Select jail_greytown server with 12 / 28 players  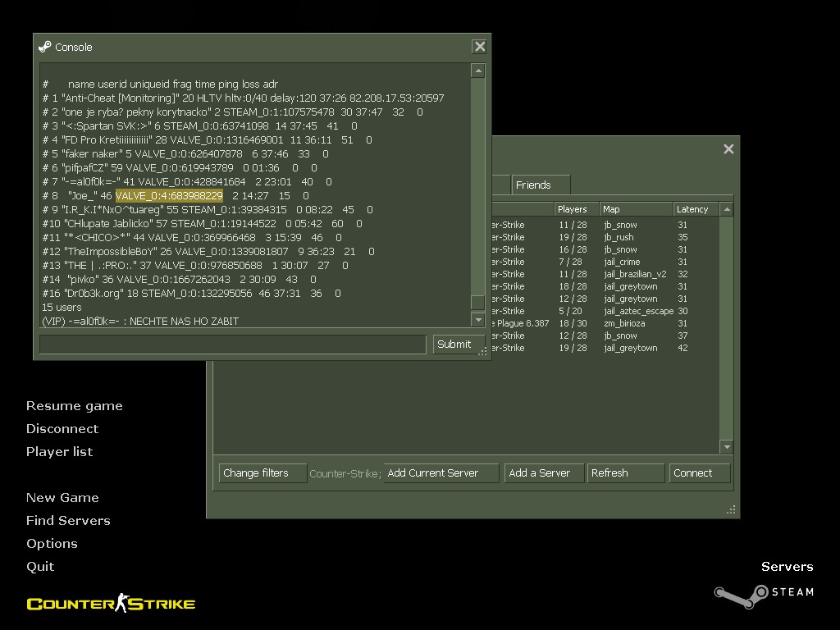pyautogui.click(x=605, y=299)
